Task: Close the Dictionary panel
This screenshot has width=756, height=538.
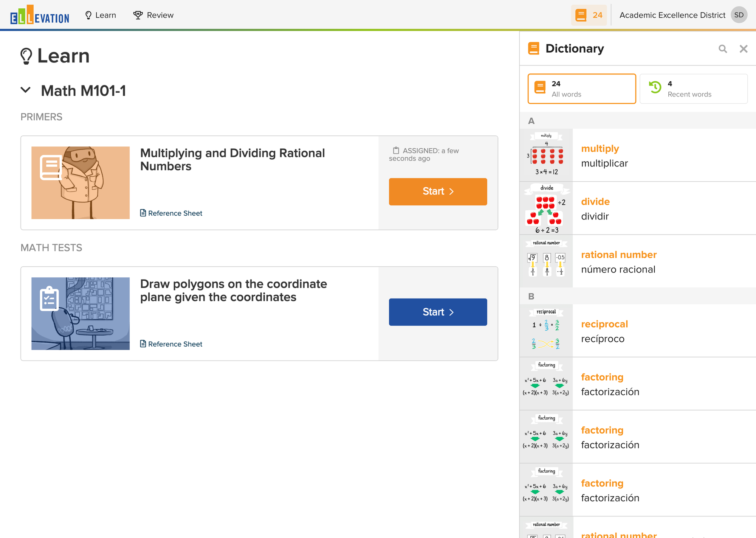Action: [x=743, y=49]
